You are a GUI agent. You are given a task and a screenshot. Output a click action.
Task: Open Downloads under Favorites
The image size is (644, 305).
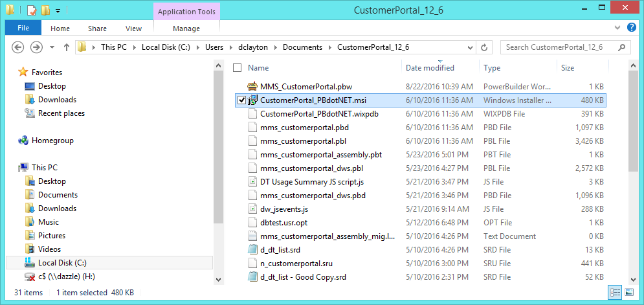click(57, 100)
